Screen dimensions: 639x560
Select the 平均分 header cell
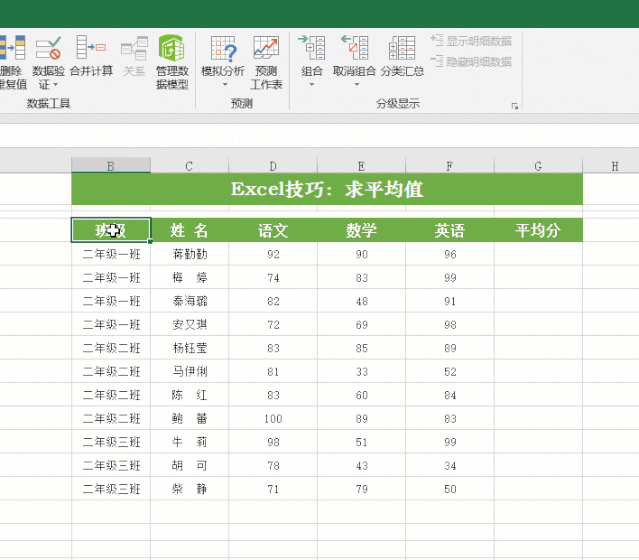click(538, 230)
